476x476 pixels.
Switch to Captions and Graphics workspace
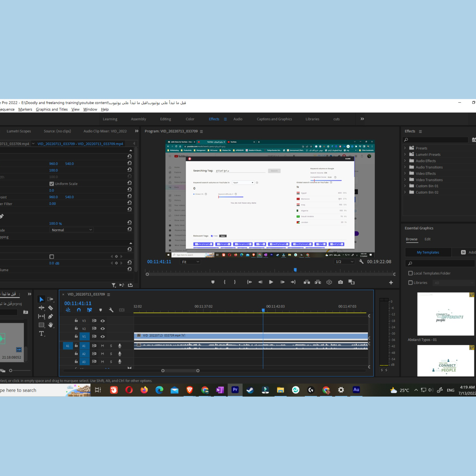pos(274,119)
